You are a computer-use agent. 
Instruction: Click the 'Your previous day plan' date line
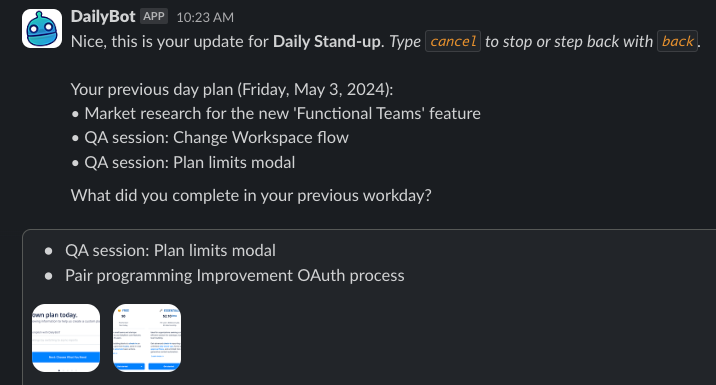pyautogui.click(x=232, y=89)
